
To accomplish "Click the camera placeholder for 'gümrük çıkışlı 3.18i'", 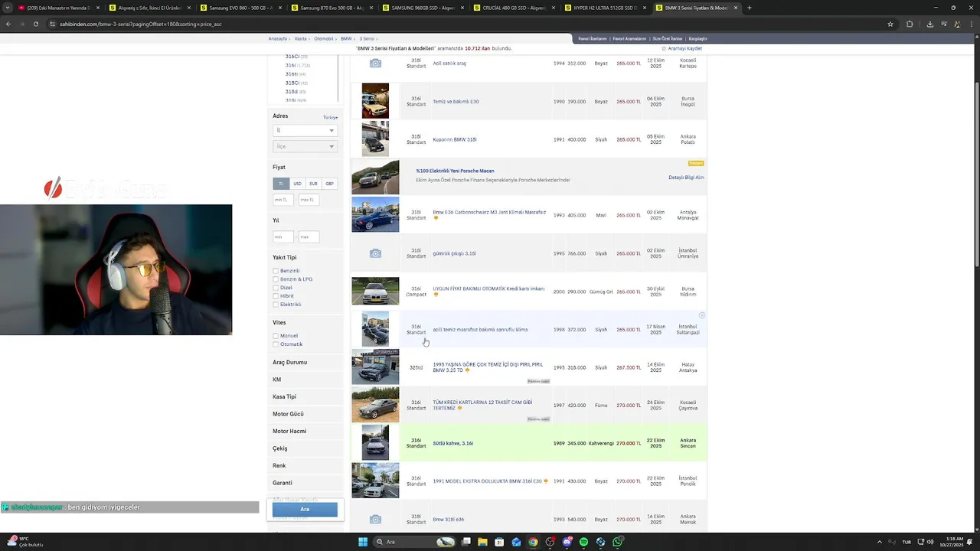I will pos(375,253).
